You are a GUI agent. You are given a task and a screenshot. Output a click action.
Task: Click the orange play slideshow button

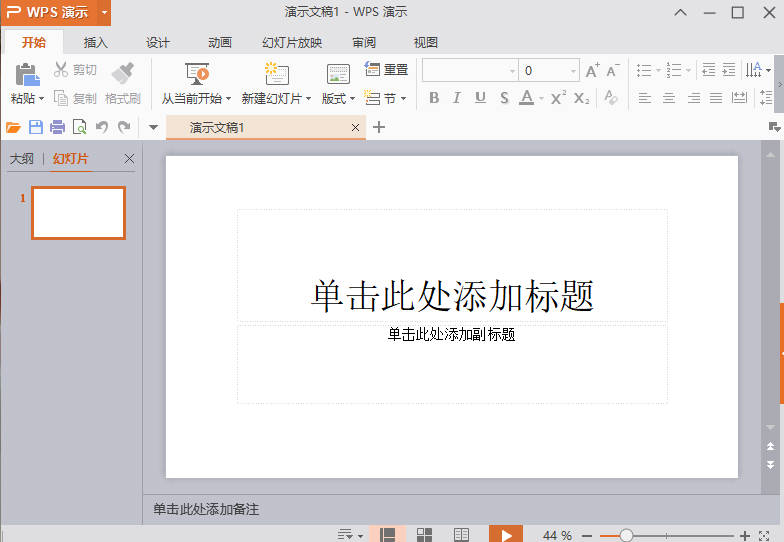(506, 535)
